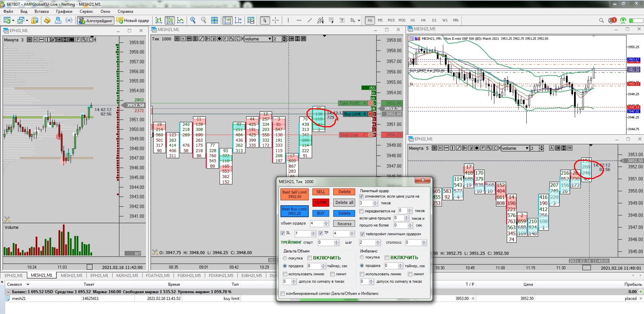Viewport: 644px width, 314px height.
Task: Select 'покупка' radio in Дельта/Объем section
Action: (285, 258)
